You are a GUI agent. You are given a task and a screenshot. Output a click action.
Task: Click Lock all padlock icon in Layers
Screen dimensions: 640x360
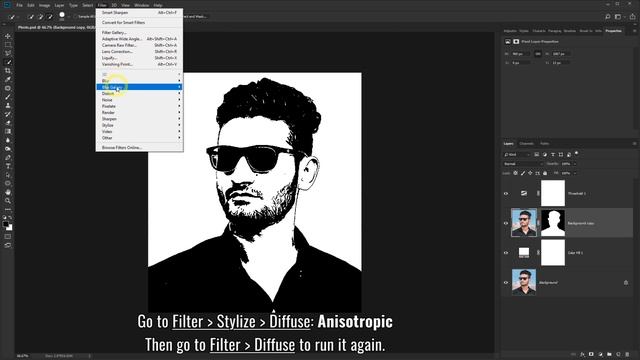[545, 173]
